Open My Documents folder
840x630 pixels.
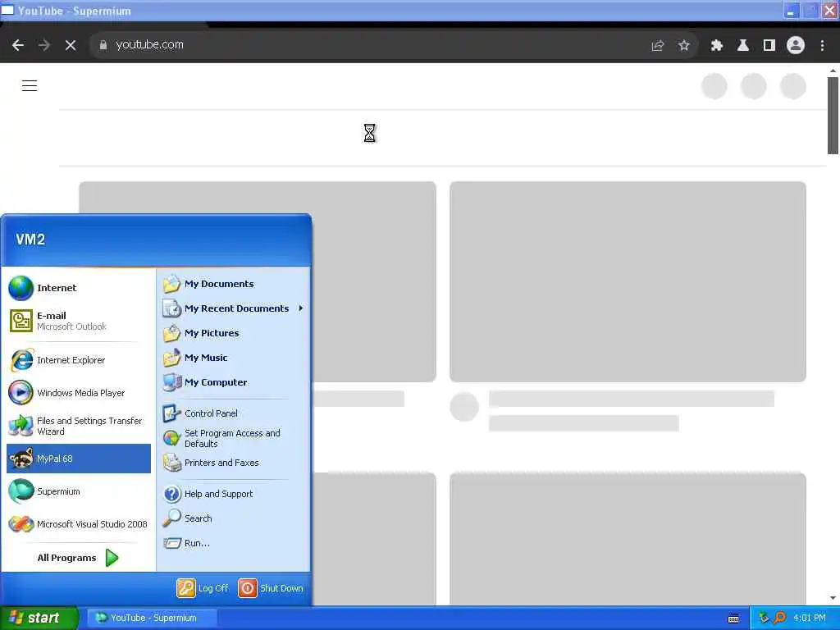point(234,284)
